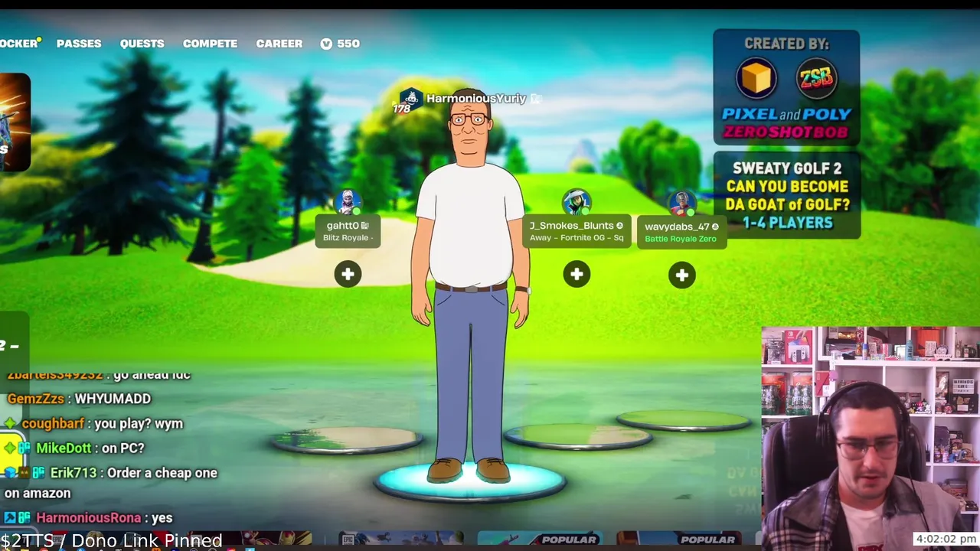Open the QUESTS tab
Screen dimensions: 980x551
pyautogui.click(x=142, y=44)
